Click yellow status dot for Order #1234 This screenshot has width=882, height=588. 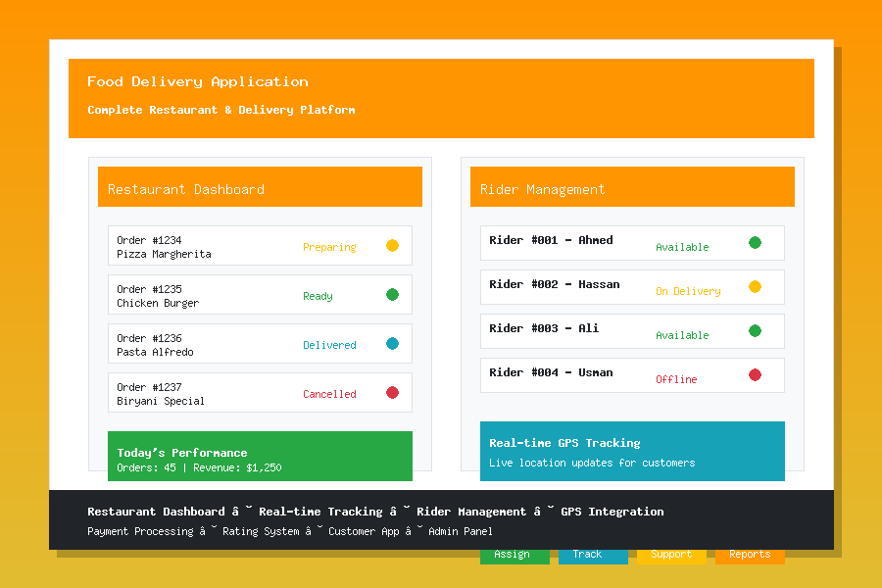coord(392,246)
